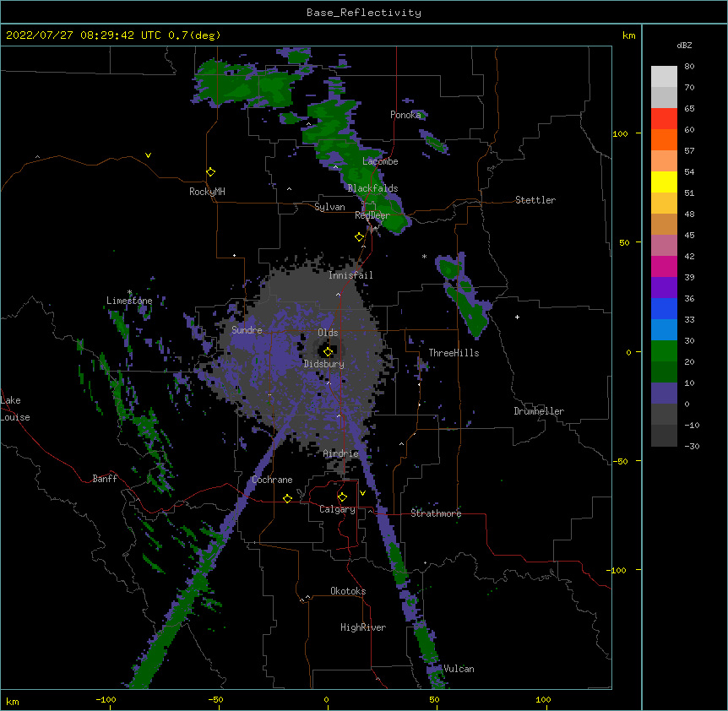The height and width of the screenshot is (711, 728).
Task: Click the Airdrie city label
Action: click(341, 453)
